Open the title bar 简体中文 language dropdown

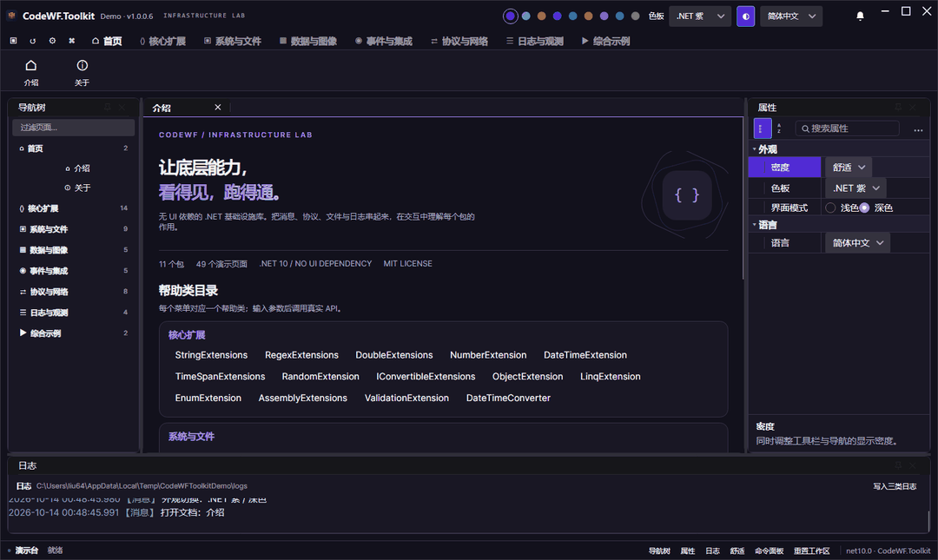coord(791,16)
